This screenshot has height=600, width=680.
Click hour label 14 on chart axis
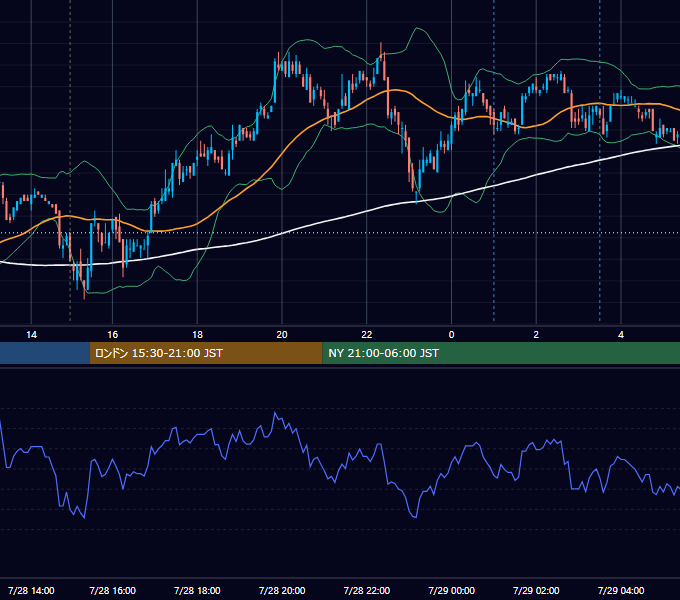(31, 335)
